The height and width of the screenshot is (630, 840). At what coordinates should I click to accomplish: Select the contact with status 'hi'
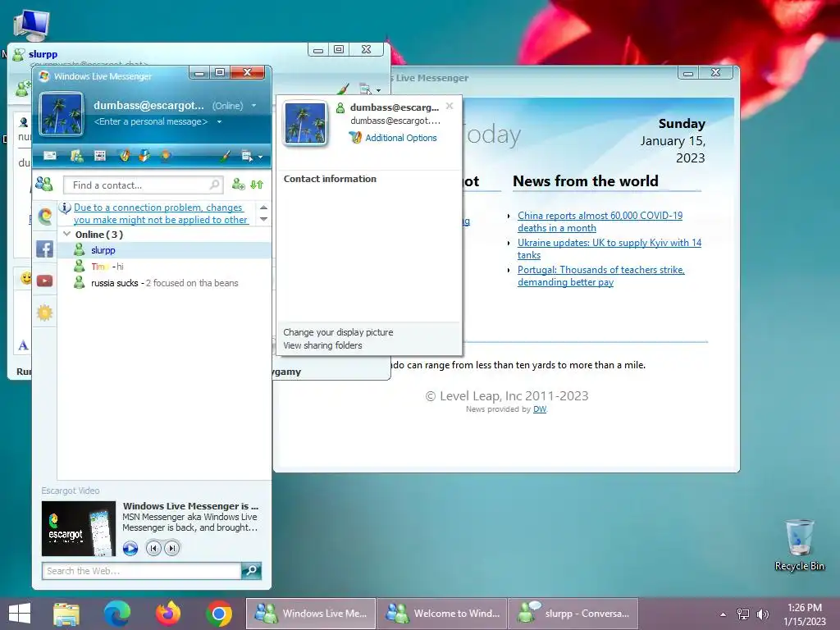[164, 267]
